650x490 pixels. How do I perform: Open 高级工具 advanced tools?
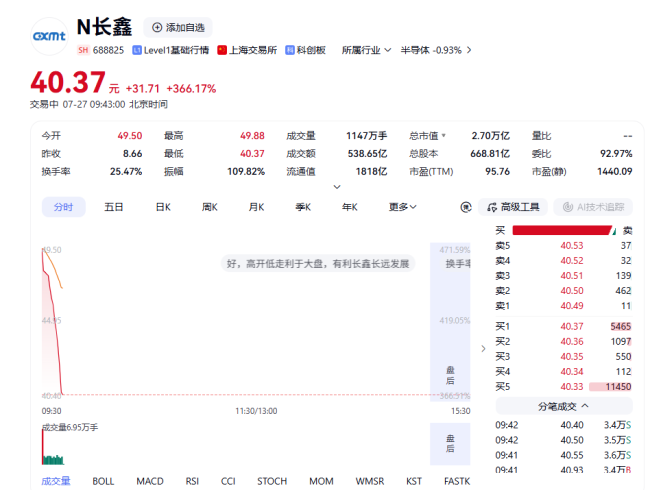click(x=513, y=207)
